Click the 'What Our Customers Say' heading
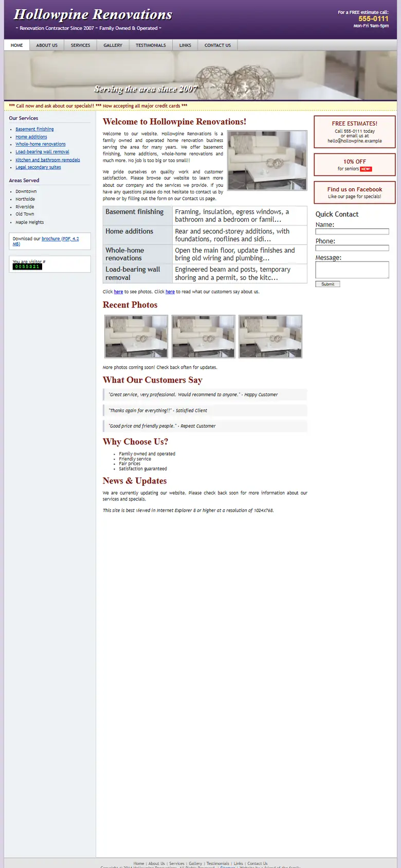 tap(153, 380)
